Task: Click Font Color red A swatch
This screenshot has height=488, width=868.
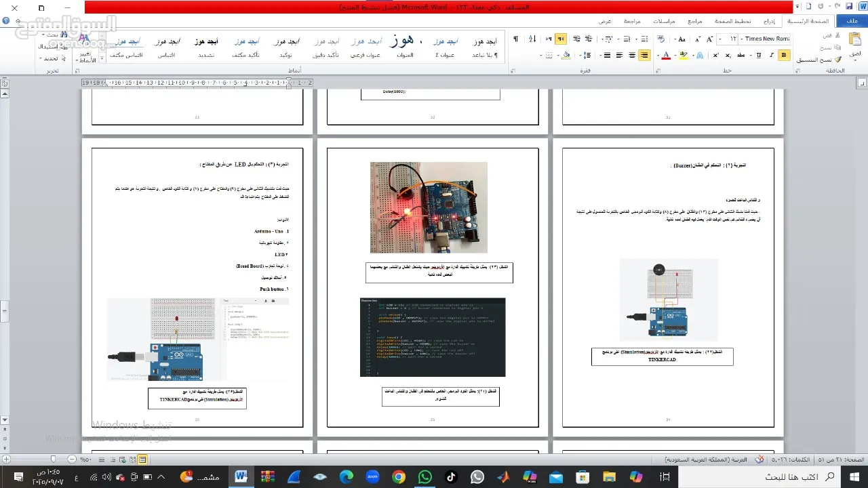Action: pyautogui.click(x=666, y=55)
